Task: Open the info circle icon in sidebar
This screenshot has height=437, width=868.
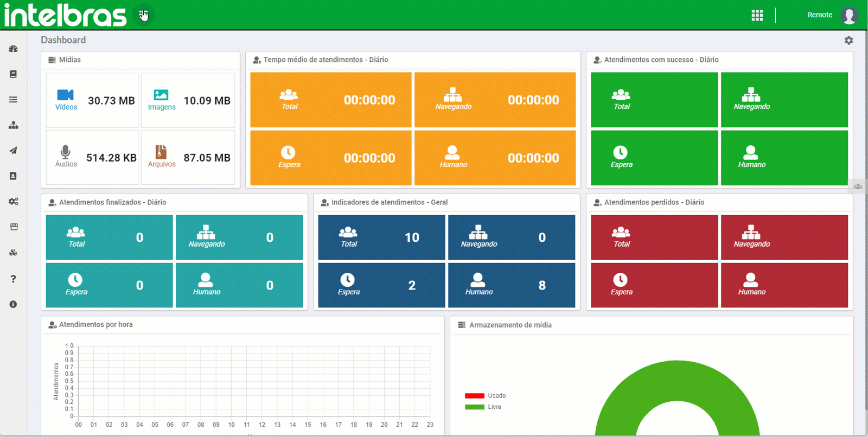Action: pos(14,304)
